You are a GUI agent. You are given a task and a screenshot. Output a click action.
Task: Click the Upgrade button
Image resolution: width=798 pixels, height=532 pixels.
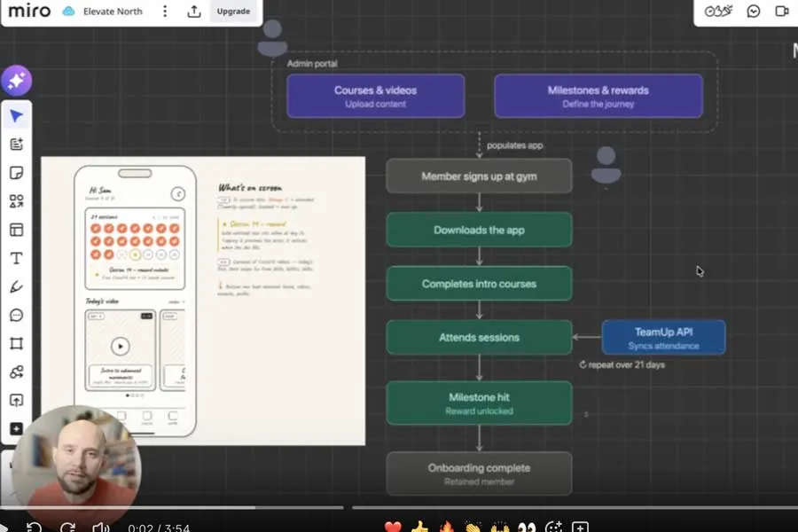pyautogui.click(x=232, y=12)
